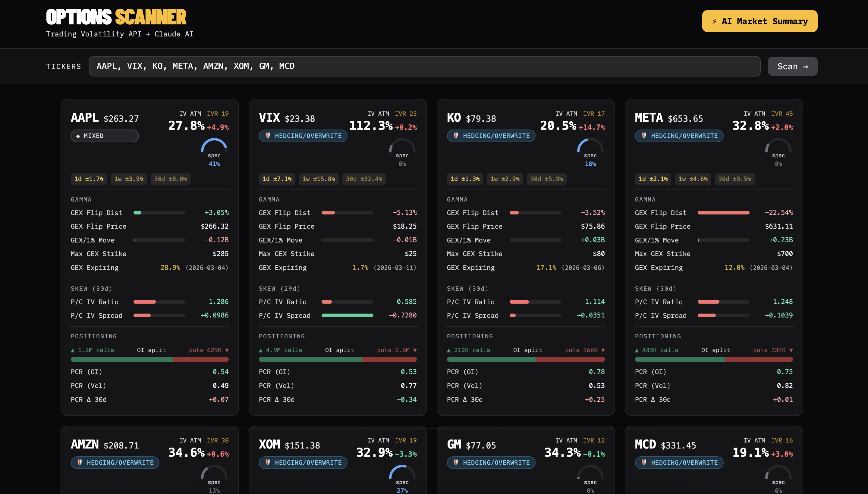Viewport: 868px width, 494px height.
Task: Click the Scan button
Action: click(793, 66)
